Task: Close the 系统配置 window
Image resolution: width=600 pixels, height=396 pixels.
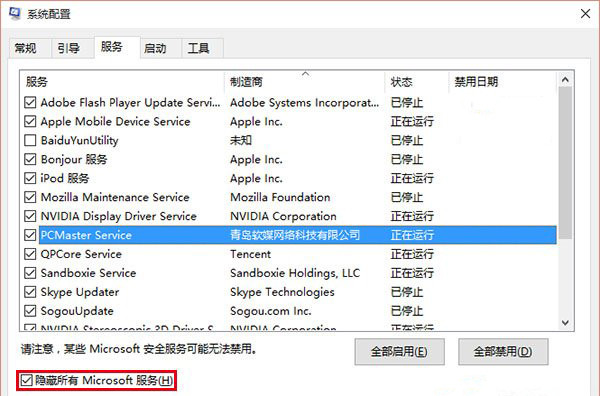Action: 585,14
